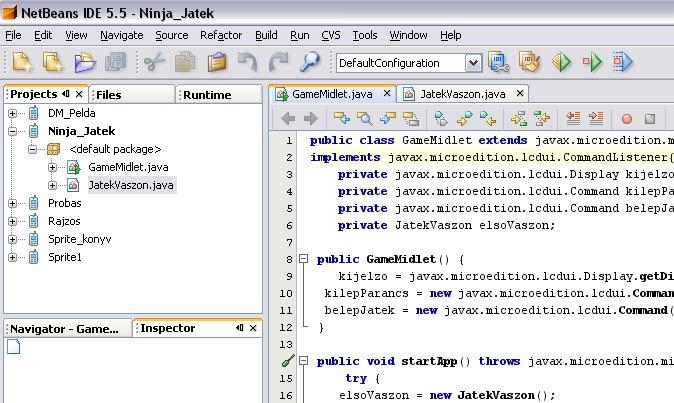674x403 pixels.
Task: Close the GameMidlet.java editor tab
Action: (x=387, y=93)
